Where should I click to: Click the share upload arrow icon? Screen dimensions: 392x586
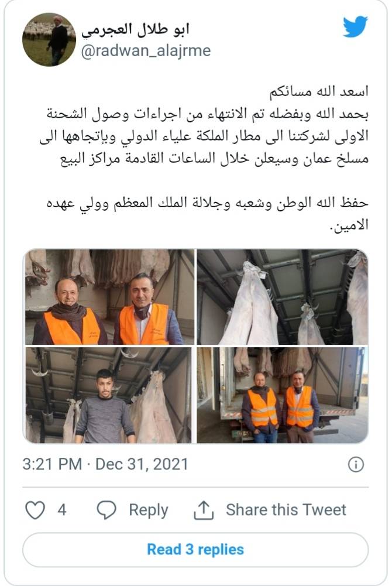(204, 510)
